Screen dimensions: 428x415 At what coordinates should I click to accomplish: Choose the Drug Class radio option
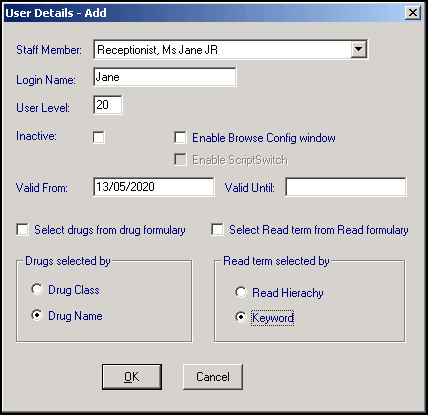click(37, 289)
